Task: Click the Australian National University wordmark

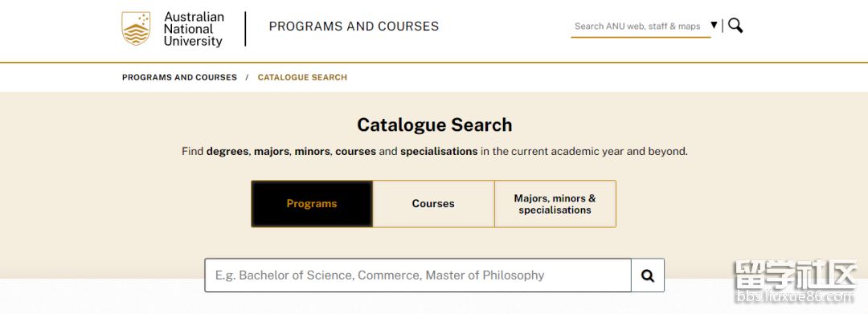Action: (x=194, y=29)
